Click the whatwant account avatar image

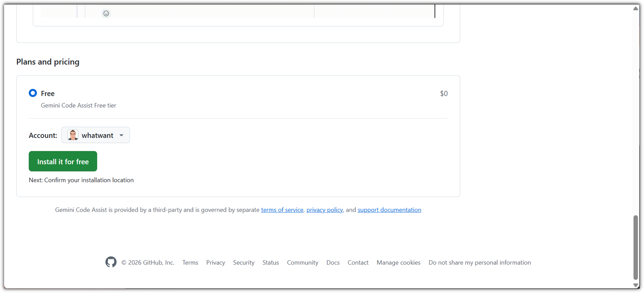coord(73,135)
